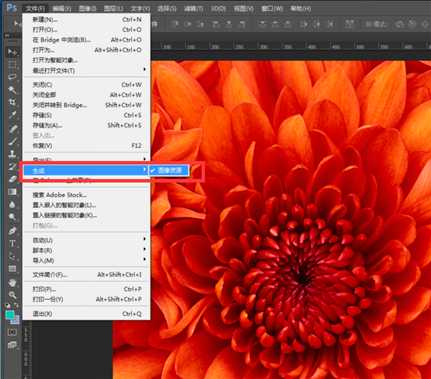Select the Eraser tool
The image size is (431, 379).
(x=12, y=179)
